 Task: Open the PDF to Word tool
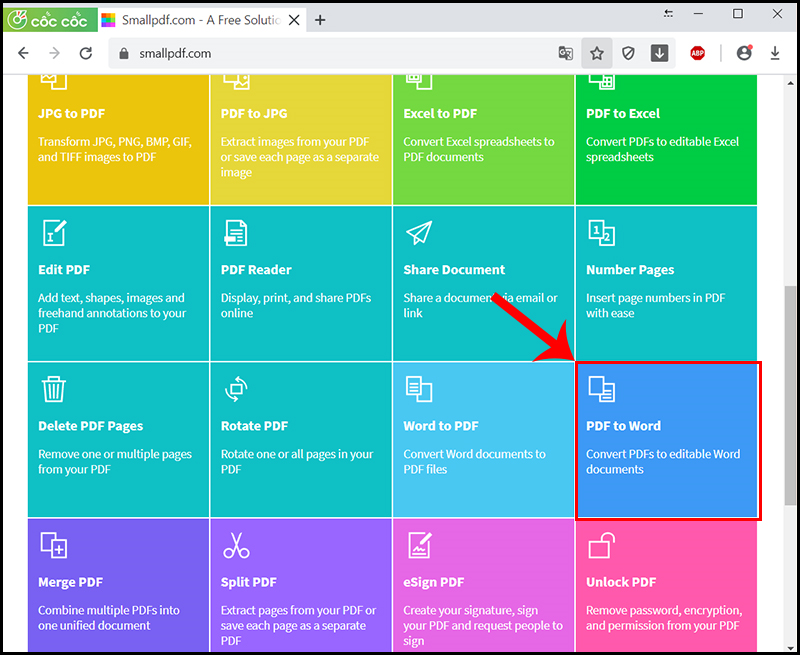coord(667,440)
